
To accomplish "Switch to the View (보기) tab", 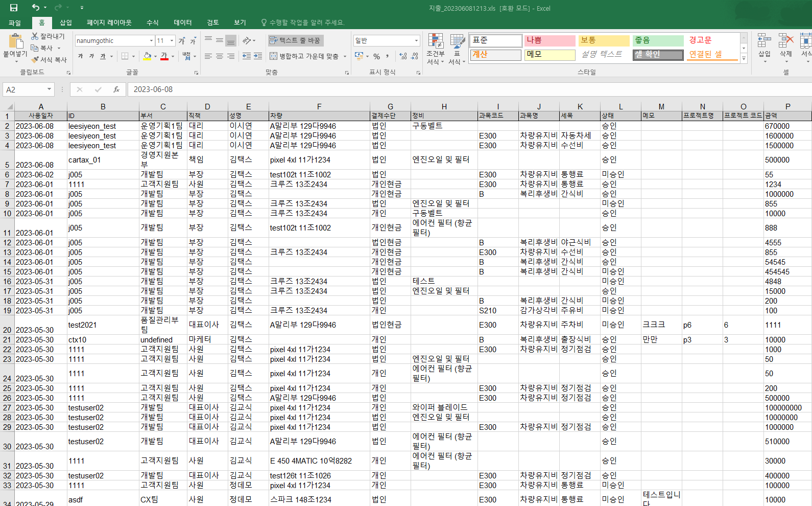I will pos(240,22).
